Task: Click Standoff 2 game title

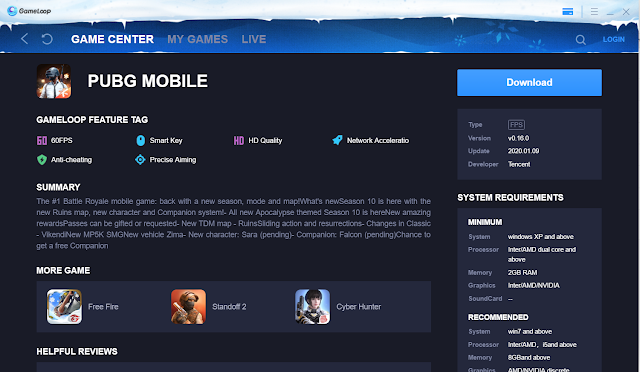Action: pyautogui.click(x=229, y=307)
